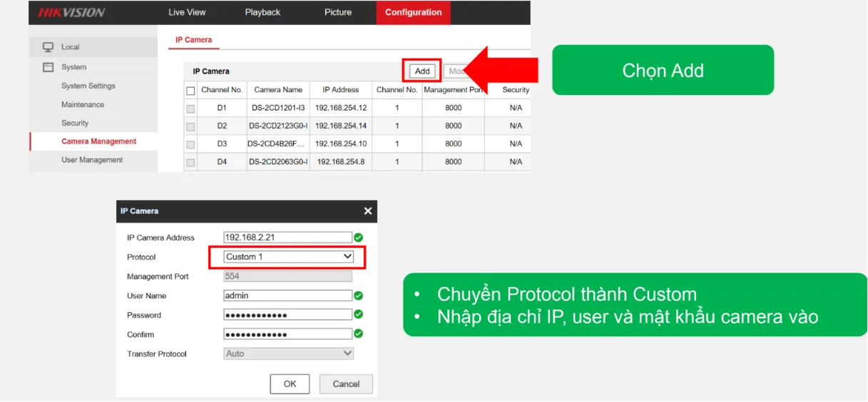Image resolution: width=868 pixels, height=402 pixels.
Task: Toggle the select-all checkbox in table header
Action: (x=190, y=91)
